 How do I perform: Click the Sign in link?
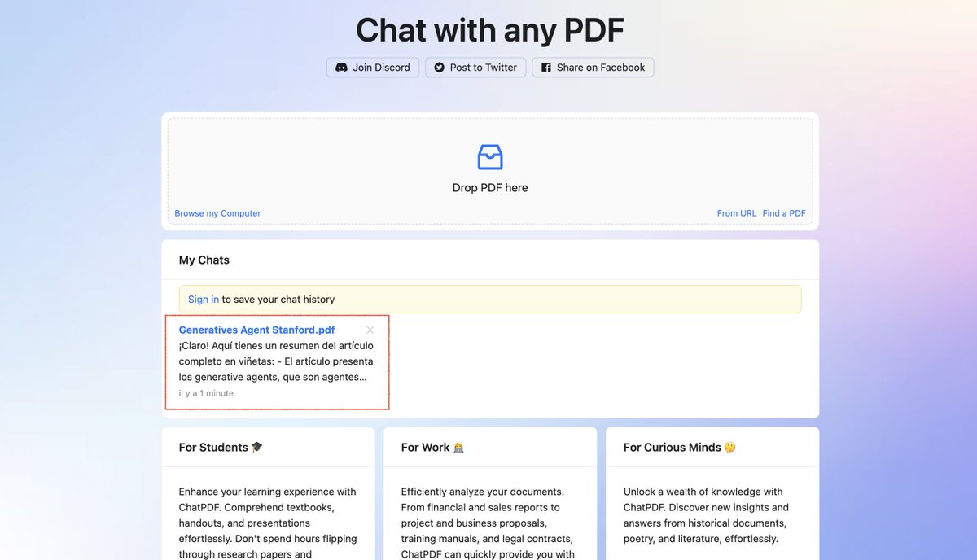point(204,300)
